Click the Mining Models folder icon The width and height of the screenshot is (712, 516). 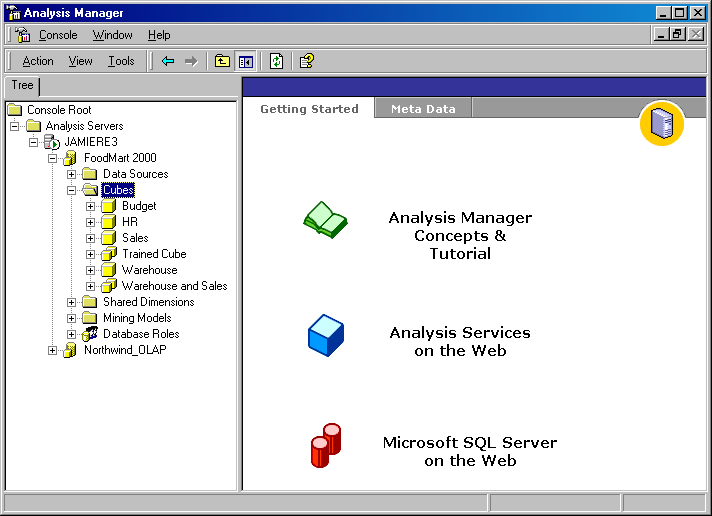pos(89,318)
